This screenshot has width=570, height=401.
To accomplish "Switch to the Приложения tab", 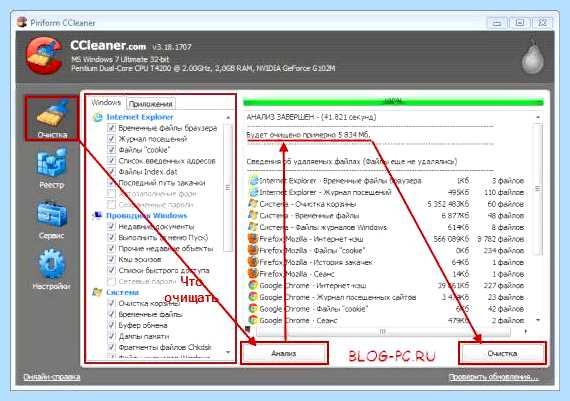I will coord(150,104).
